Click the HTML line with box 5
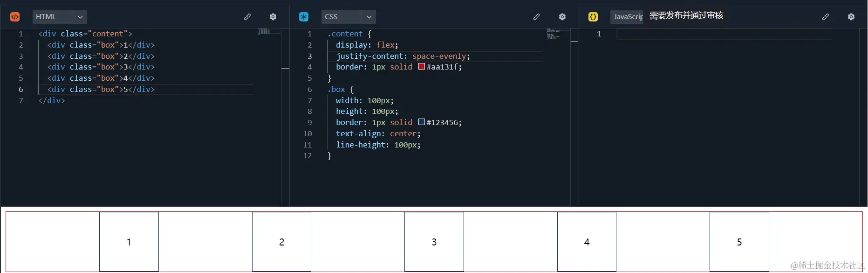 point(101,89)
